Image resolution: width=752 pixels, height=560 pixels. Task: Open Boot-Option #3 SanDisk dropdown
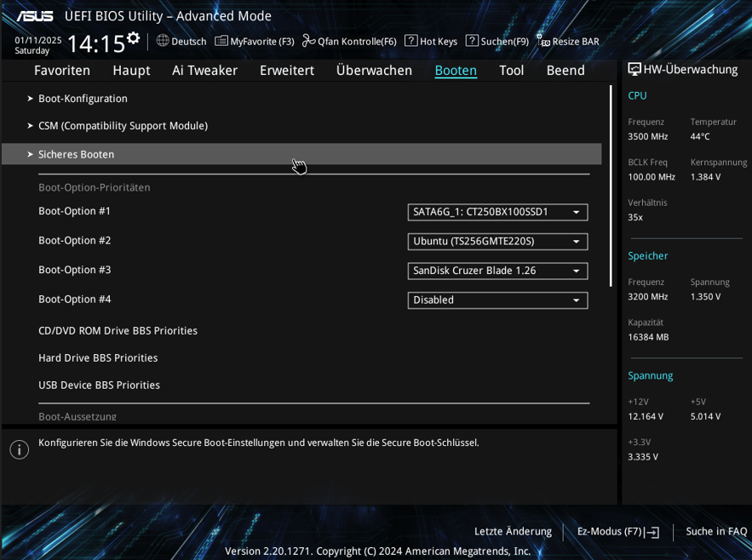pyautogui.click(x=497, y=271)
